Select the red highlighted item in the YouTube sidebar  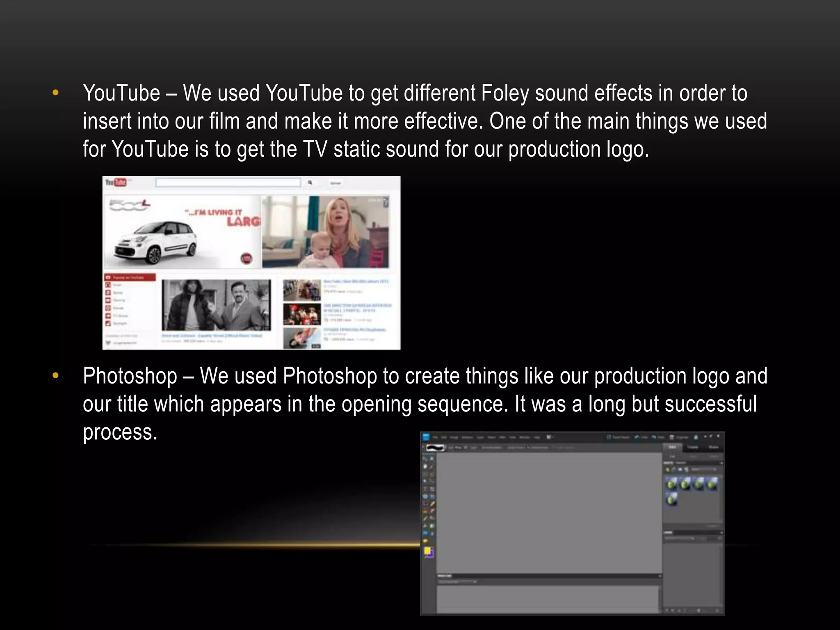tap(130, 278)
